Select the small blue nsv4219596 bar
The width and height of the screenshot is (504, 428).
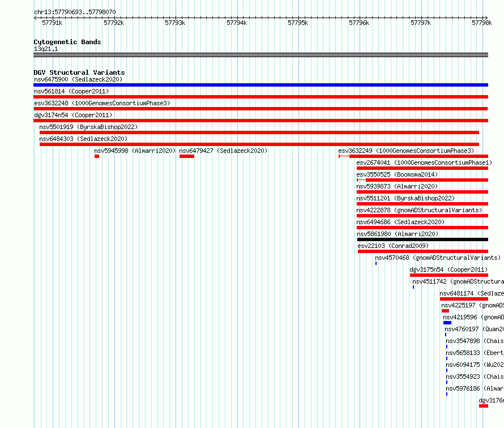(447, 323)
